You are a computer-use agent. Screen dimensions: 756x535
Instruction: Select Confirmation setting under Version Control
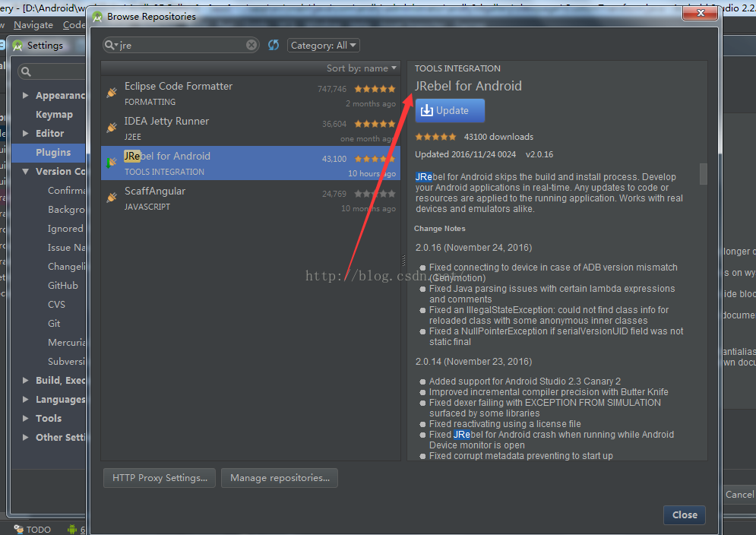[x=67, y=191]
